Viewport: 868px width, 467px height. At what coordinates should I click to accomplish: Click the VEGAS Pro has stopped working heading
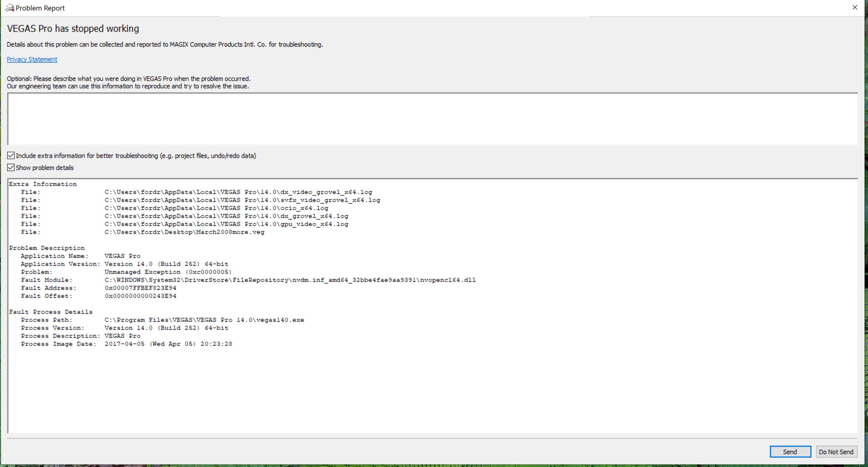point(73,28)
